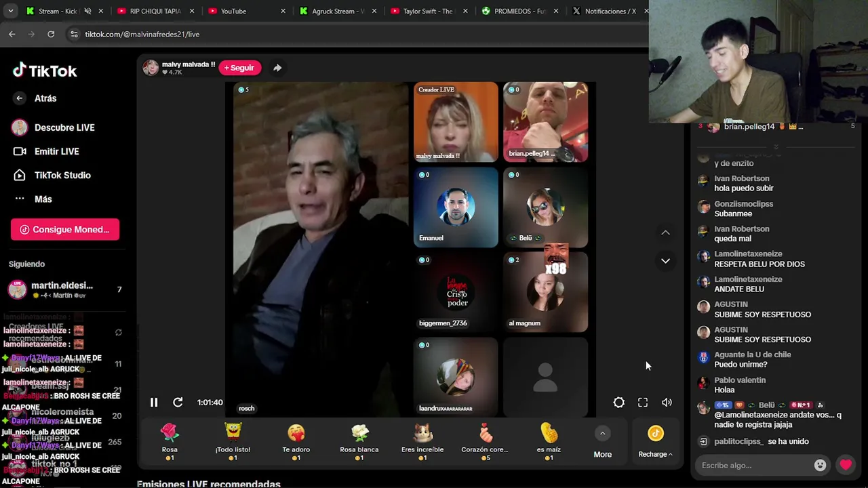Reload the live stream with the refresh icon
The width and height of the screenshot is (868, 488).
click(x=178, y=403)
